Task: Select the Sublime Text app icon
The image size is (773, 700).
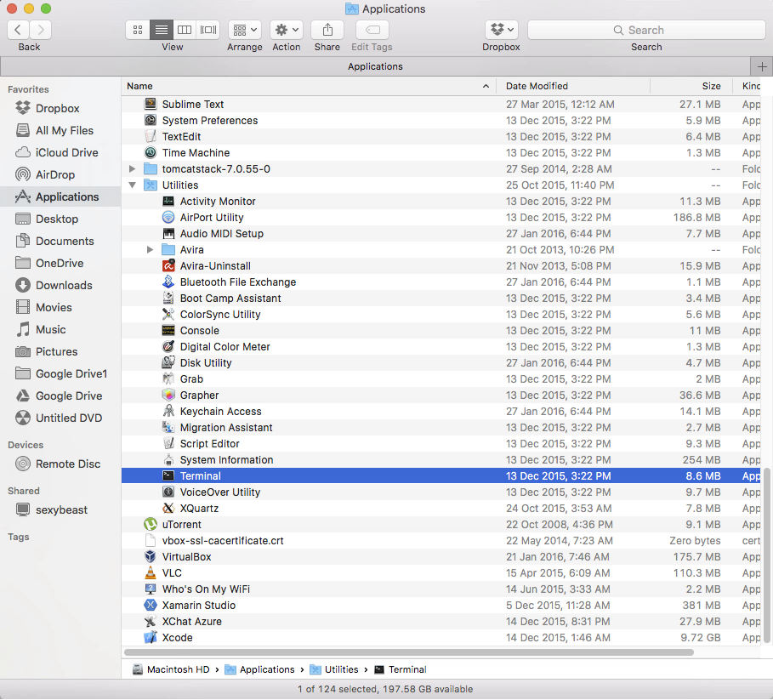Action: pyautogui.click(x=151, y=104)
